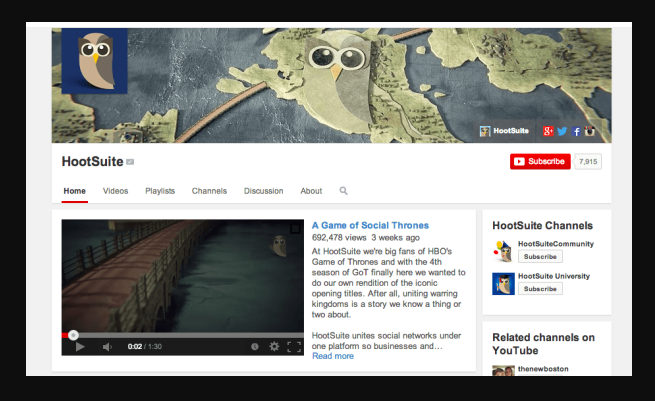Open the Facebook icon in banner
Image resolution: width=655 pixels, height=401 pixels.
click(576, 132)
